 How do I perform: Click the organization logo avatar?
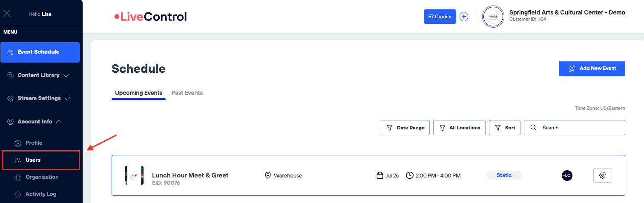click(493, 17)
